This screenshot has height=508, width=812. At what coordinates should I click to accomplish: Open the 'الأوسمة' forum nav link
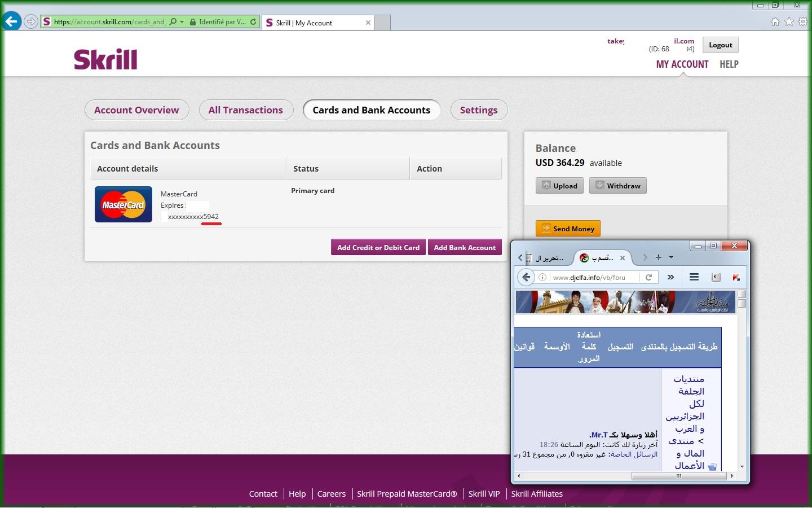tap(557, 347)
